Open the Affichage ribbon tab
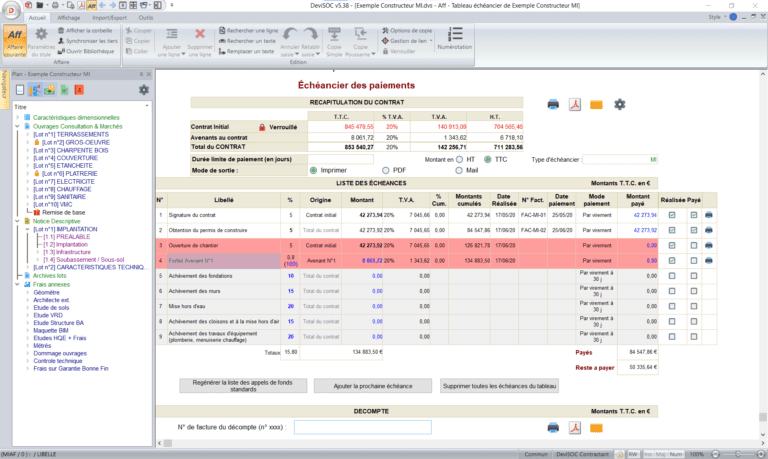Image resolution: width=768 pixels, height=459 pixels. 69,18
